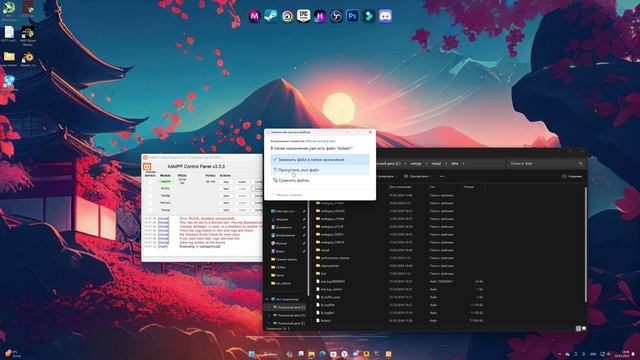This screenshot has width=640, height=360.
Task: Toggle Mercury service checkbox in XAMPP
Action: tap(150, 203)
